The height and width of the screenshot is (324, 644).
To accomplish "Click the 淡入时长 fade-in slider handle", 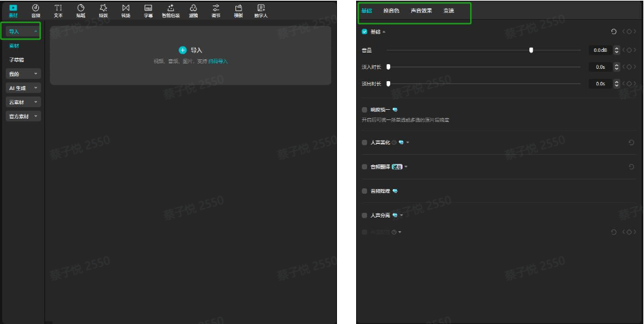I will pyautogui.click(x=388, y=67).
